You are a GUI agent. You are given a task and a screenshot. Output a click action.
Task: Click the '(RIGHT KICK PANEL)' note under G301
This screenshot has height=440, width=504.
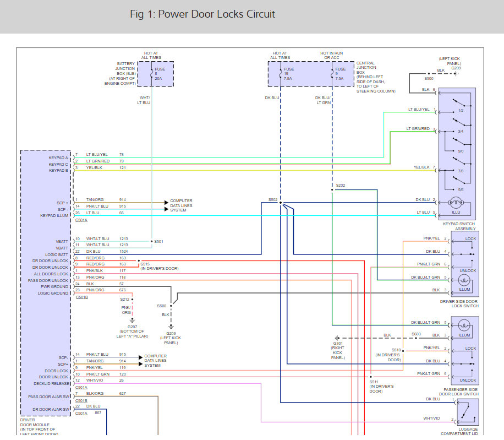pos(338,352)
